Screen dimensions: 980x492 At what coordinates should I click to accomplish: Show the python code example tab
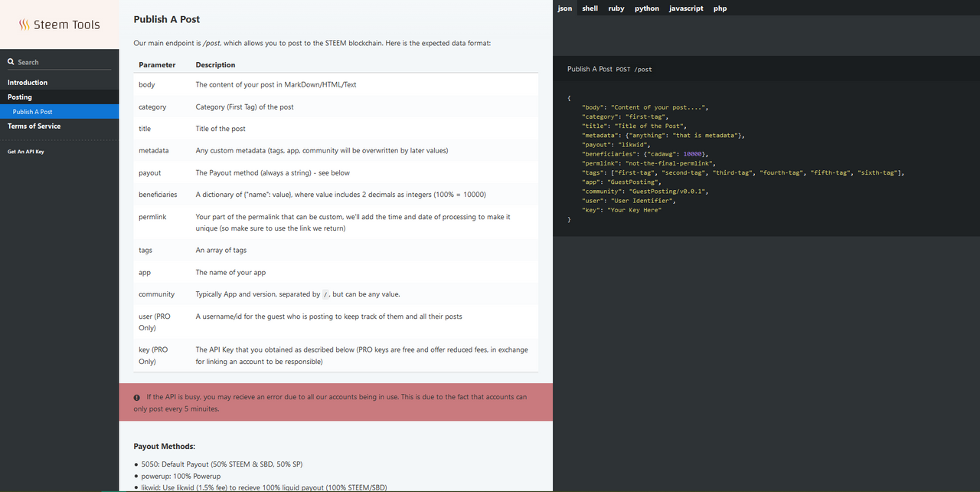point(646,8)
